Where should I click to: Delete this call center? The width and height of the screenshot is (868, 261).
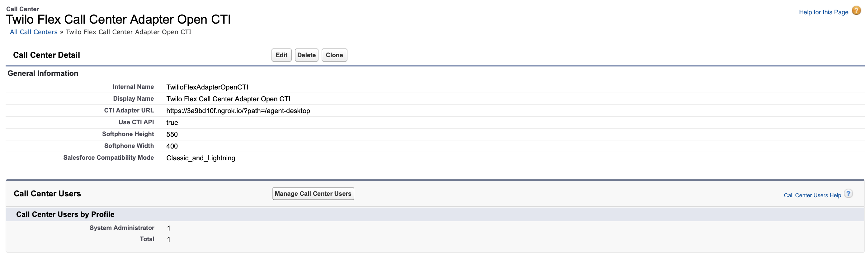[306, 55]
